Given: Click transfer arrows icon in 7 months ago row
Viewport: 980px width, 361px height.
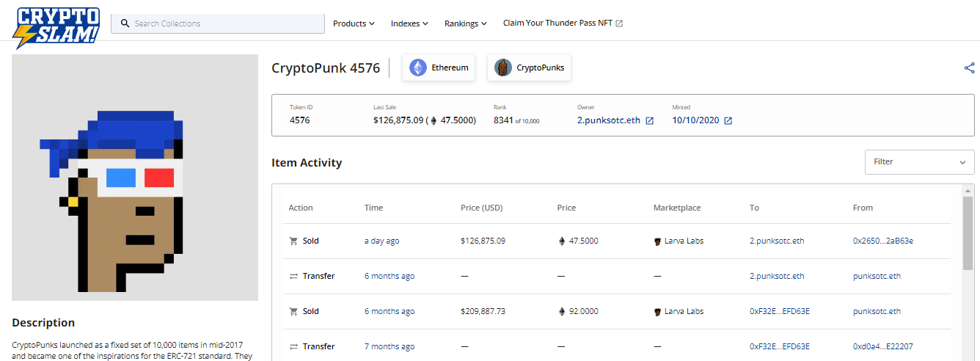Looking at the screenshot, I should [x=293, y=346].
